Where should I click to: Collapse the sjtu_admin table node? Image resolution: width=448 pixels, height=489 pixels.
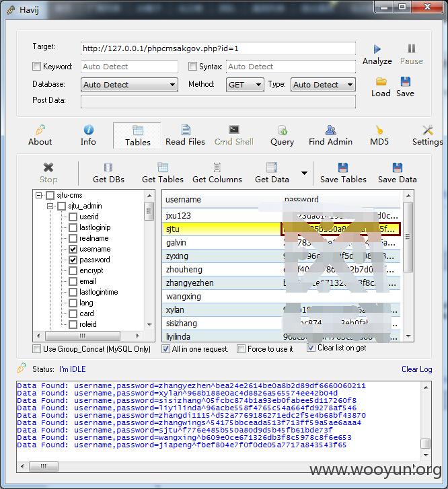(50, 206)
